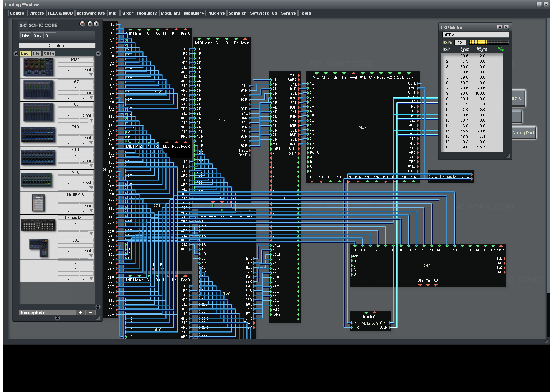Image resolution: width=550 pixels, height=392 pixels.
Task: Click collapse-up arrow icon under ScreenSets
Action: point(58,318)
